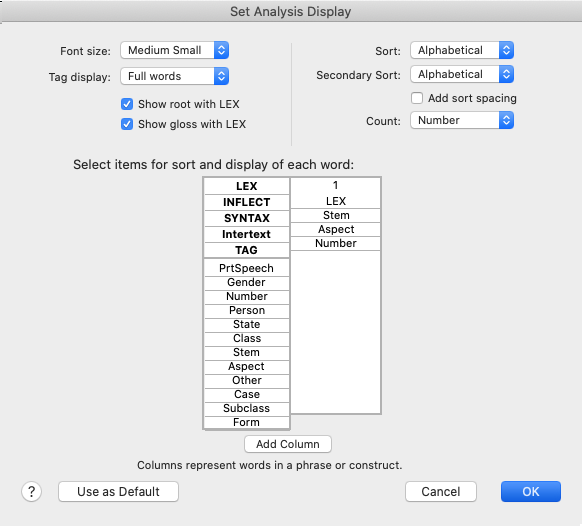Uncheck Show root with LEX

[127, 104]
